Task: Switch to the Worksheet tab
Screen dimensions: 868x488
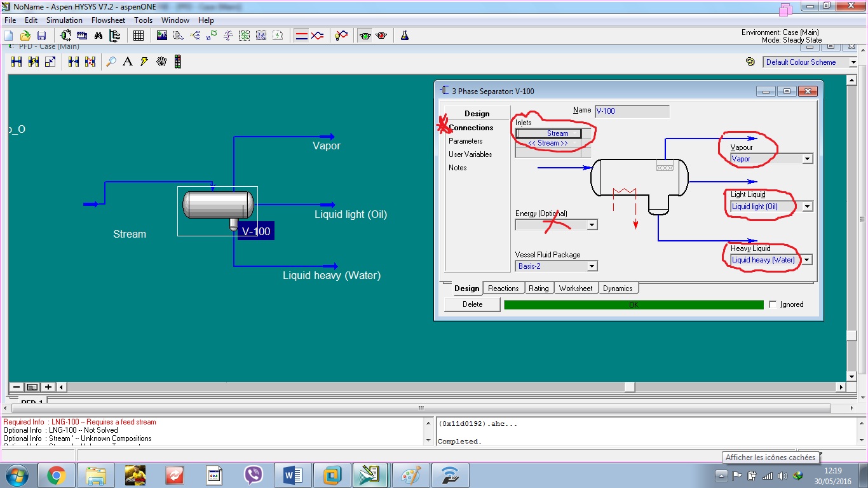Action: pos(576,288)
